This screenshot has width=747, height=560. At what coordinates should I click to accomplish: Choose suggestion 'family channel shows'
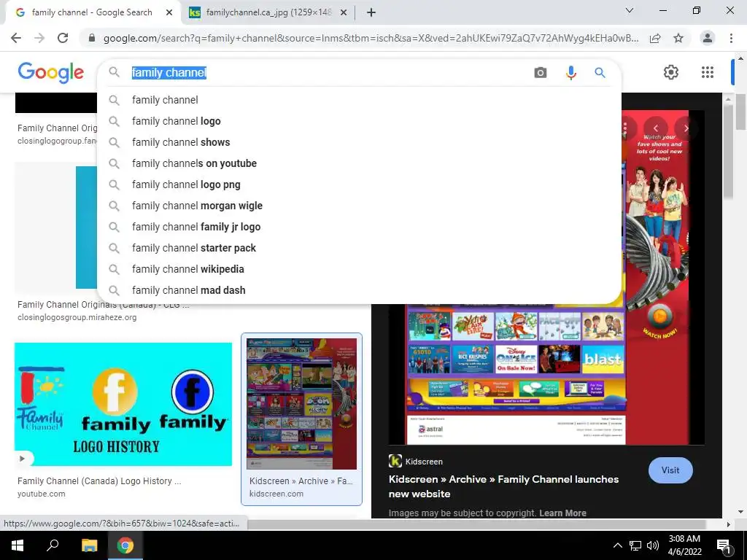(x=359, y=142)
